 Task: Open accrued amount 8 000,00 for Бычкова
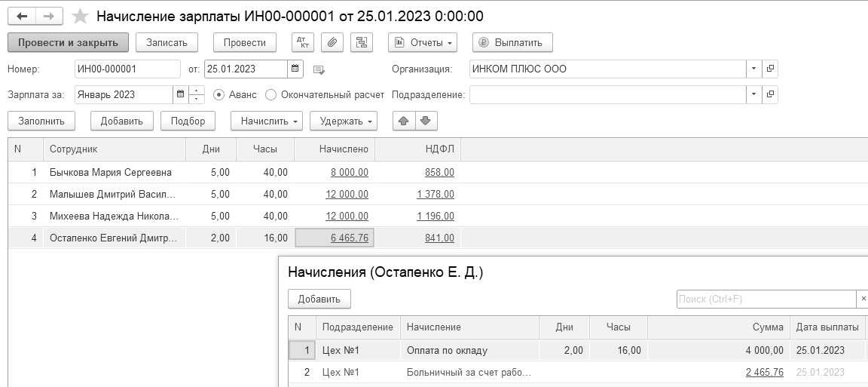click(350, 173)
